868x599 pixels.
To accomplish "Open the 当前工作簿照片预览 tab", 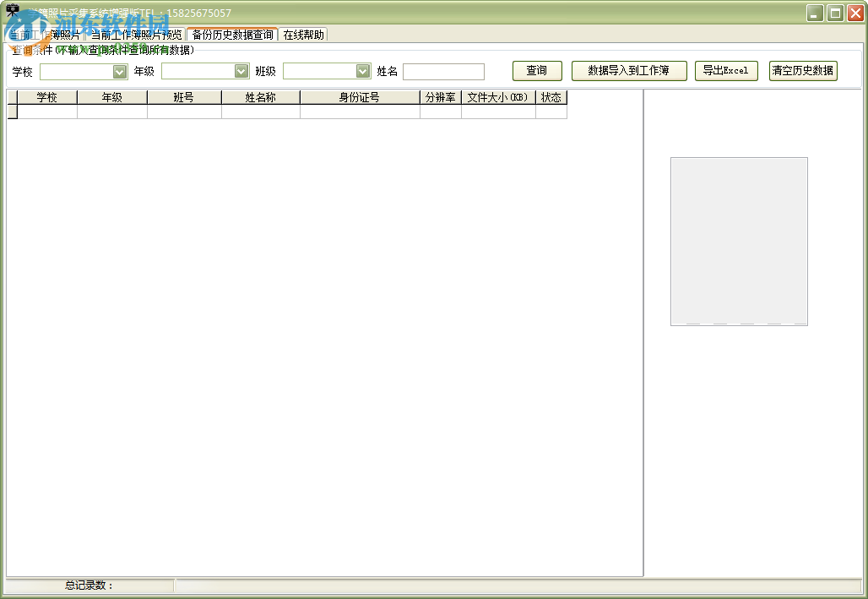I will 135,35.
